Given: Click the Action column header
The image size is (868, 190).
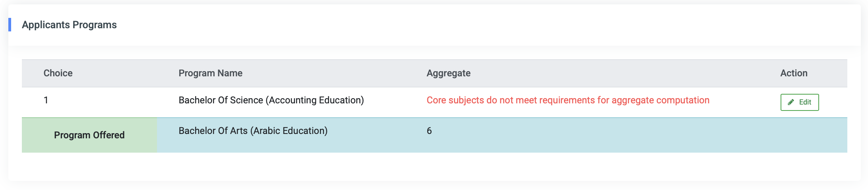Looking at the screenshot, I should [794, 73].
